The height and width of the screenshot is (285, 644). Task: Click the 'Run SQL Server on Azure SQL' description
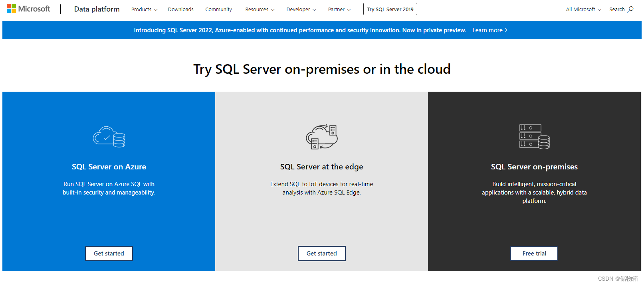click(x=109, y=188)
